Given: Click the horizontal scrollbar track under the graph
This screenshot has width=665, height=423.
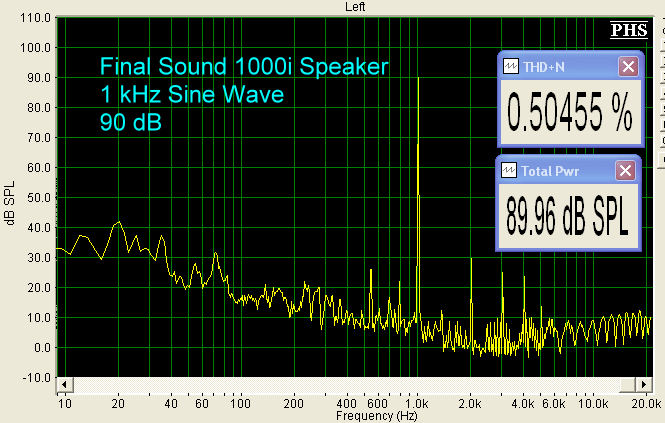Looking at the screenshot, I should 346,385.
